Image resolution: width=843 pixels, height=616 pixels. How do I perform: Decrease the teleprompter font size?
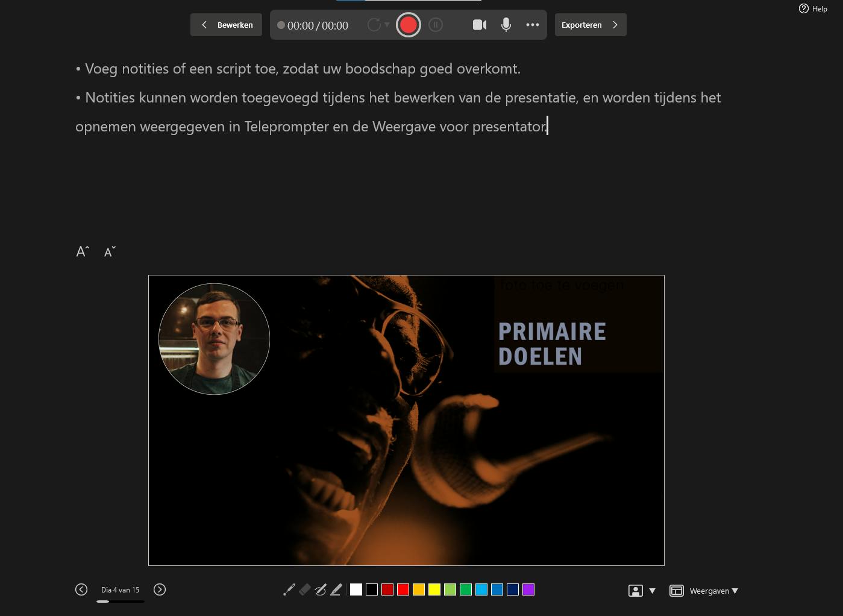click(110, 252)
